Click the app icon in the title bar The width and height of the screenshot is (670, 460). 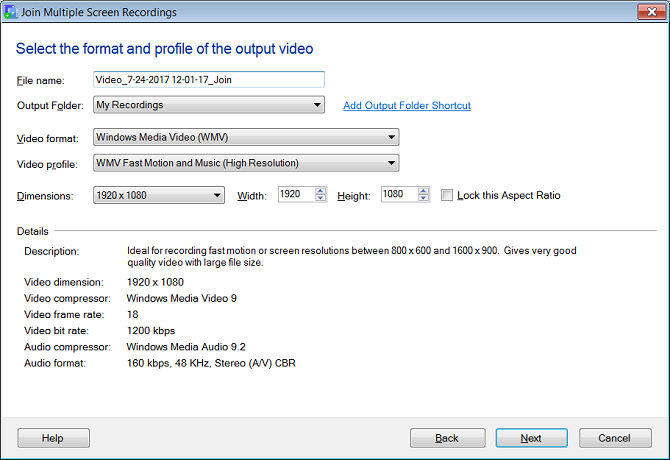coord(10,12)
